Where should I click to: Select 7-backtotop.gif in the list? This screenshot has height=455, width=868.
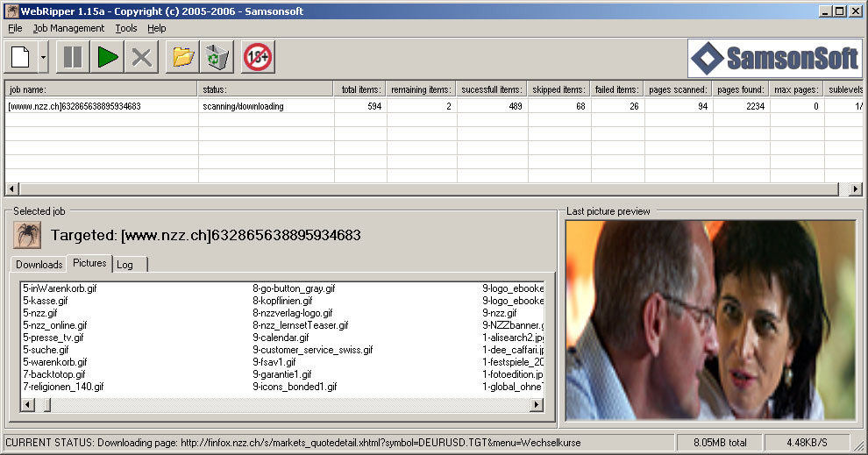click(x=54, y=374)
